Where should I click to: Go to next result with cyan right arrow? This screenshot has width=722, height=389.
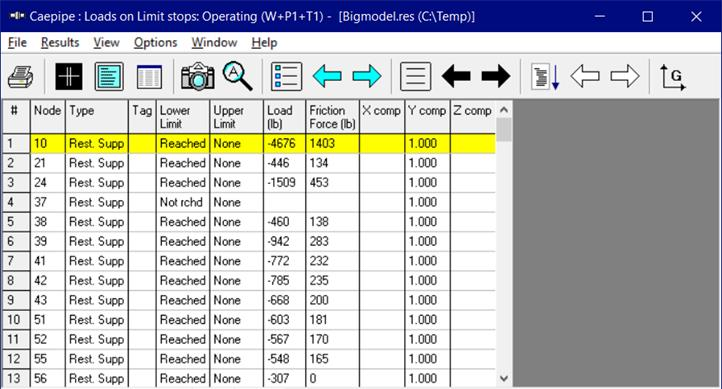pos(367,76)
